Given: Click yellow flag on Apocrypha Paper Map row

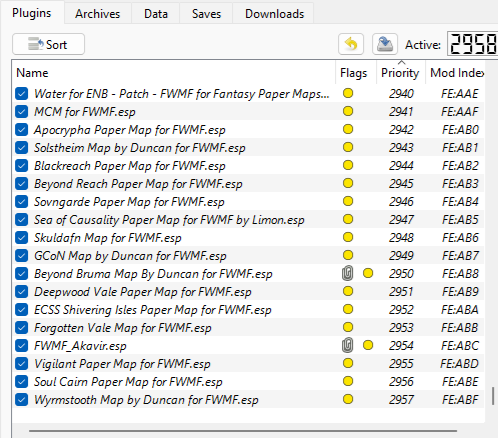Looking at the screenshot, I should pyautogui.click(x=348, y=129).
